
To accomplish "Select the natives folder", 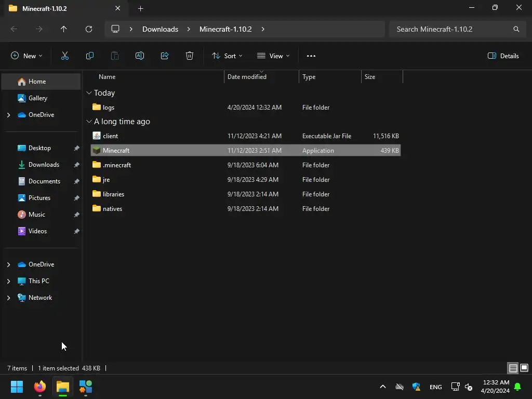I will coord(246,209).
